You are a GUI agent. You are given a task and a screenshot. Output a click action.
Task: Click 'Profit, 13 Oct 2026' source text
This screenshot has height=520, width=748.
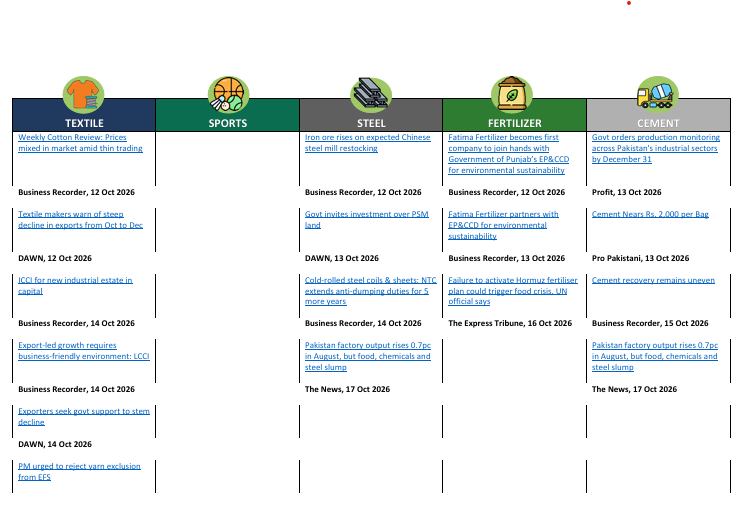tap(626, 192)
